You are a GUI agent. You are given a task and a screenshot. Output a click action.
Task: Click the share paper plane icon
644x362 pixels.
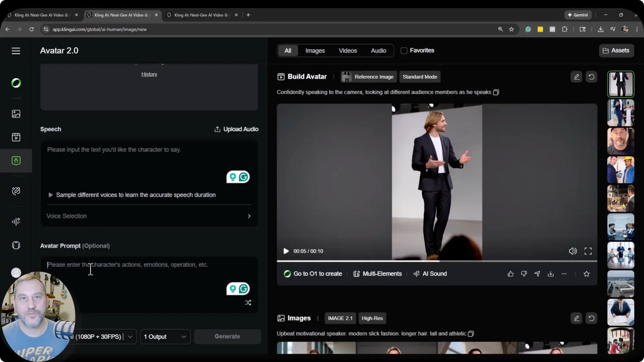537,274
